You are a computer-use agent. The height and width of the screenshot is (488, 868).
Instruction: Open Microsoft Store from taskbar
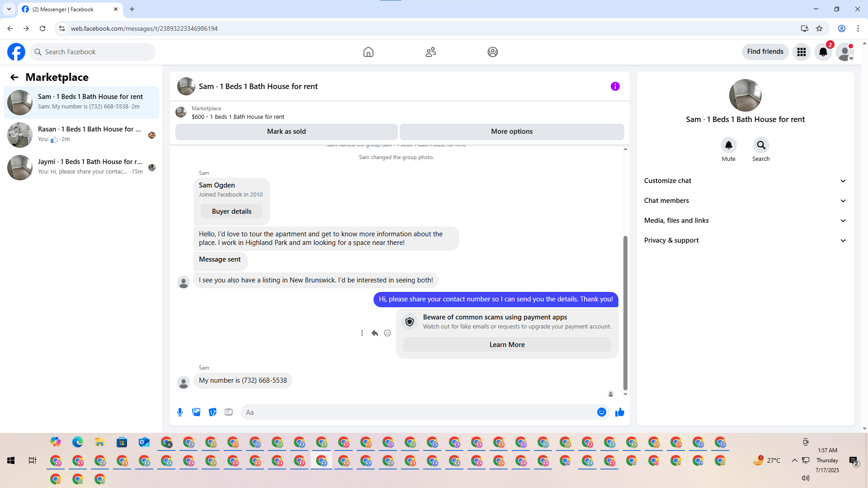click(x=122, y=442)
